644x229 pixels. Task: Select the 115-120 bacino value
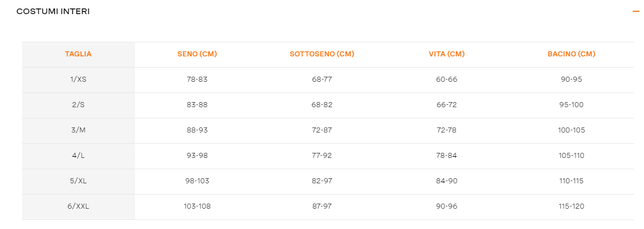click(x=571, y=207)
